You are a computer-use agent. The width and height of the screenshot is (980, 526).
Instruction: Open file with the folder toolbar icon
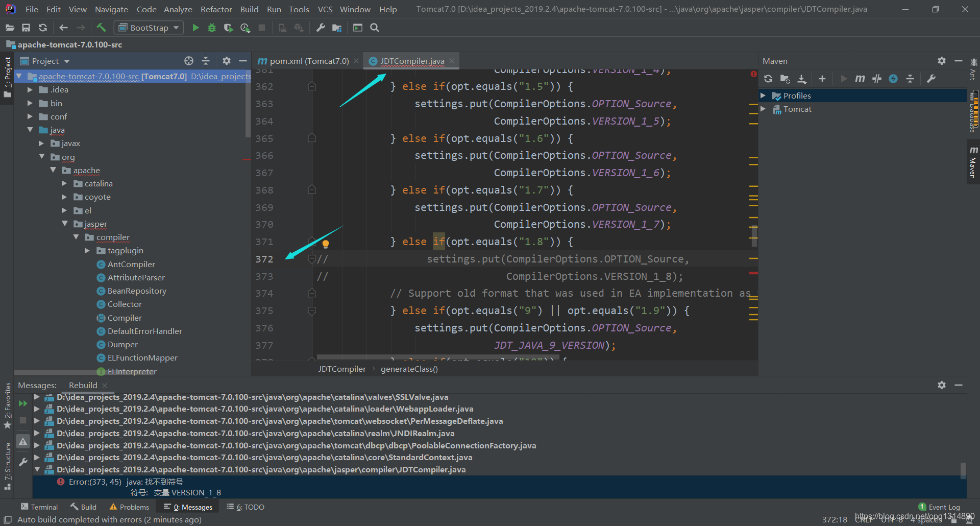point(10,28)
